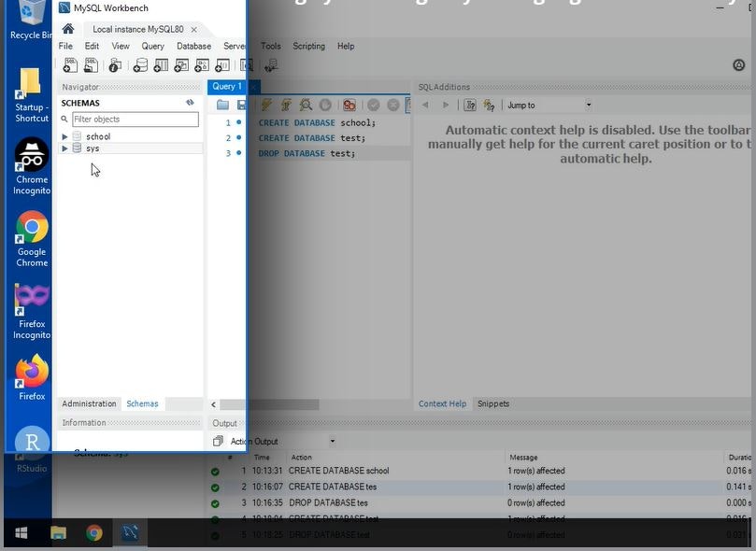Open the Database menu
The width and height of the screenshot is (756, 551).
[193, 46]
